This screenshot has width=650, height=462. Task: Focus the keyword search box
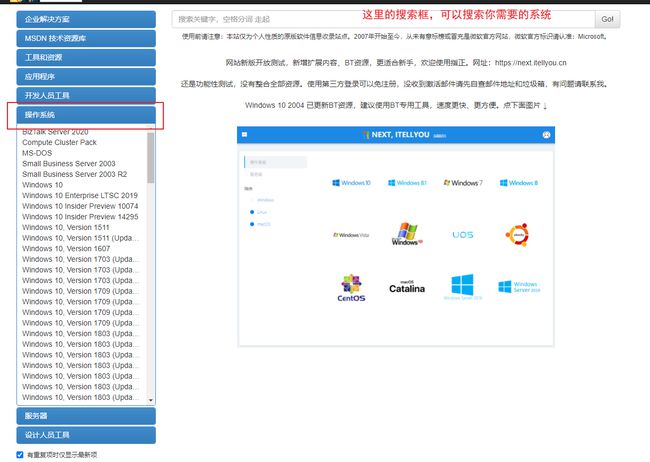pyautogui.click(x=383, y=19)
